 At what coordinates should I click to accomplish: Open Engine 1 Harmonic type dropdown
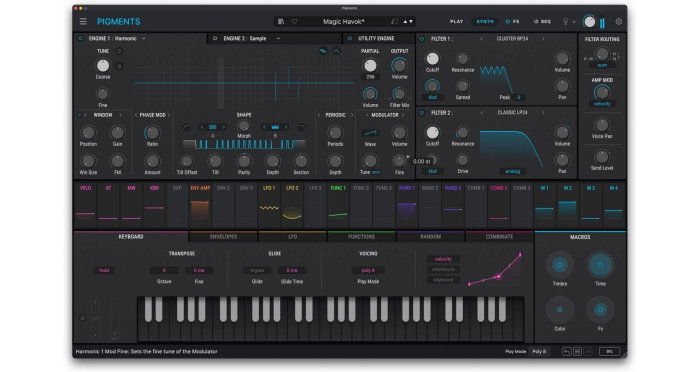[144, 38]
